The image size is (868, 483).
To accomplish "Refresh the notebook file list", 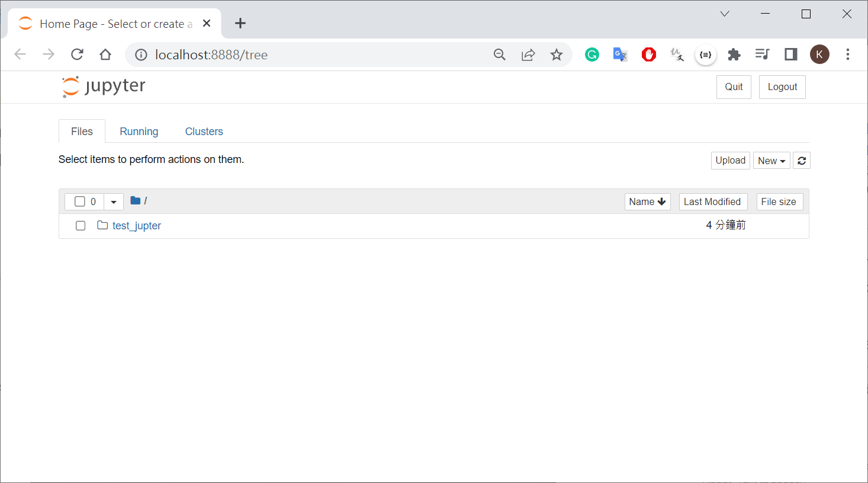I will (802, 161).
